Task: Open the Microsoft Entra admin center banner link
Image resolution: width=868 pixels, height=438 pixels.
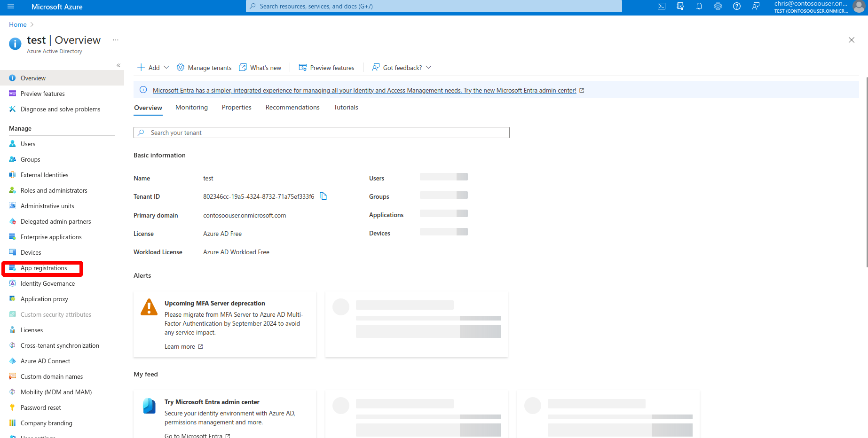Action: 364,90
